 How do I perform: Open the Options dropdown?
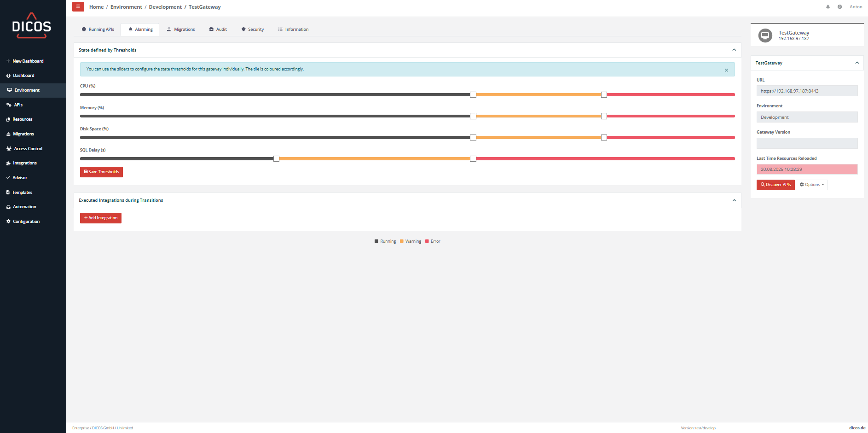click(x=812, y=185)
